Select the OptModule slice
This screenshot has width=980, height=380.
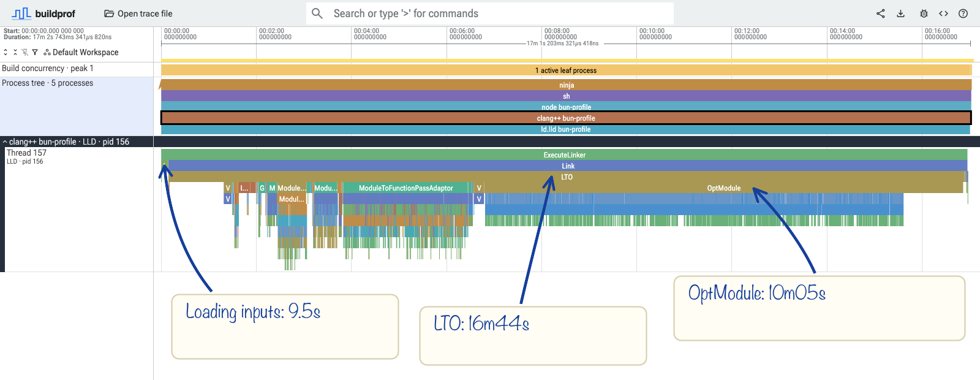coord(723,188)
